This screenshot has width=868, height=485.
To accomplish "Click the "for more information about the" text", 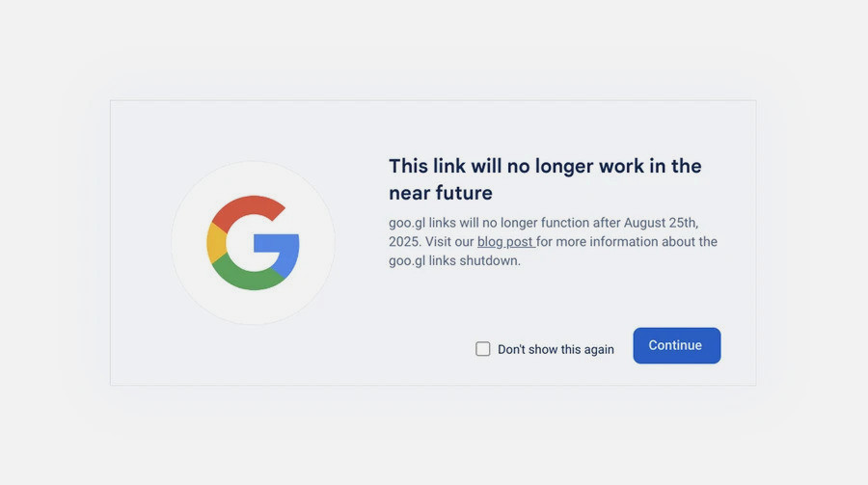I will (x=627, y=242).
